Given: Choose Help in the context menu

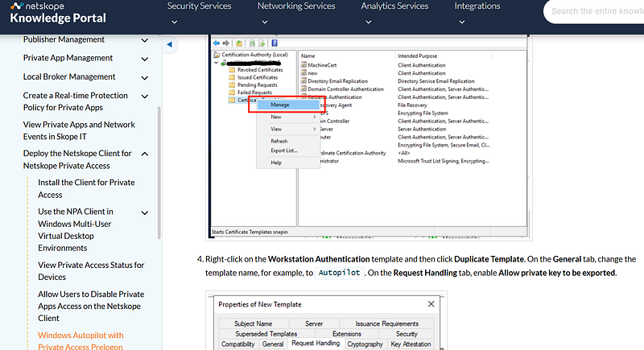Looking at the screenshot, I should (x=287, y=163).
